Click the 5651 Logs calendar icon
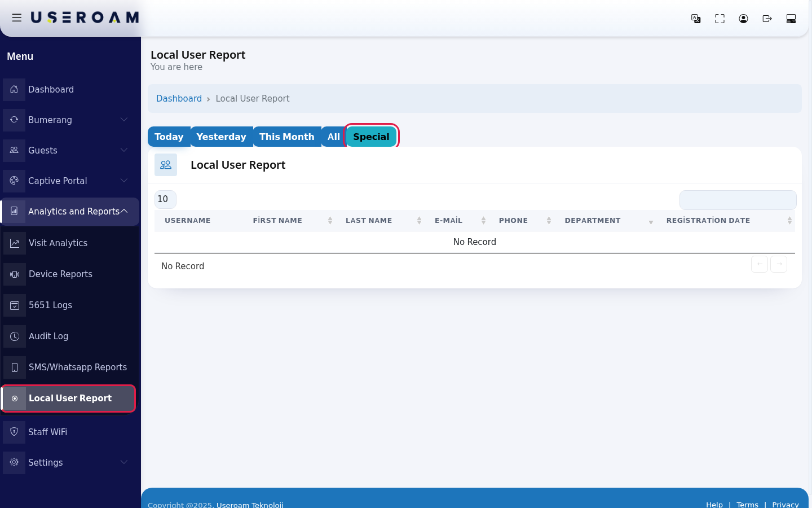Viewport: 812px width, 508px height. pyautogui.click(x=15, y=305)
